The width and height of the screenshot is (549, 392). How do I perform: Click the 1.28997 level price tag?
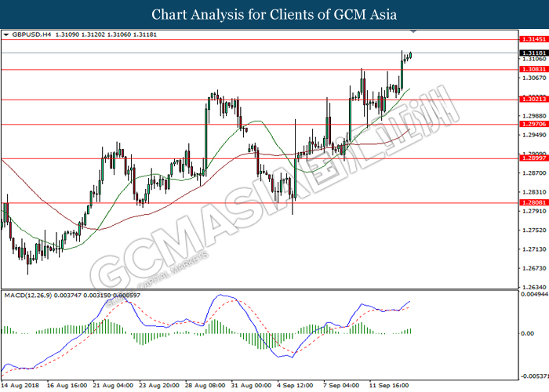point(534,158)
